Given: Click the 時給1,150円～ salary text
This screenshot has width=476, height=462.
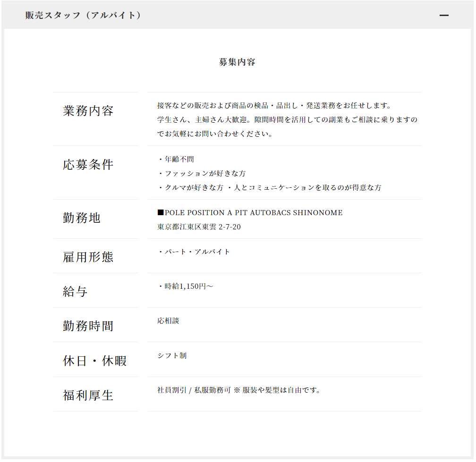Looking at the screenshot, I should (186, 286).
